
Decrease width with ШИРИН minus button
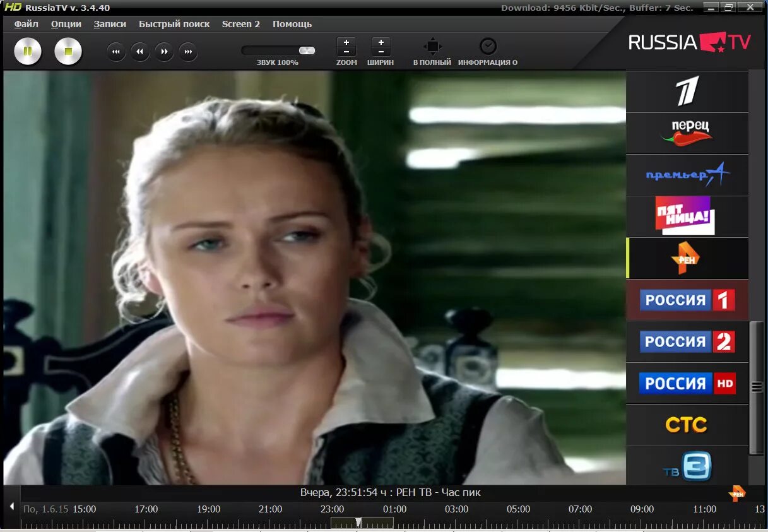(381, 52)
